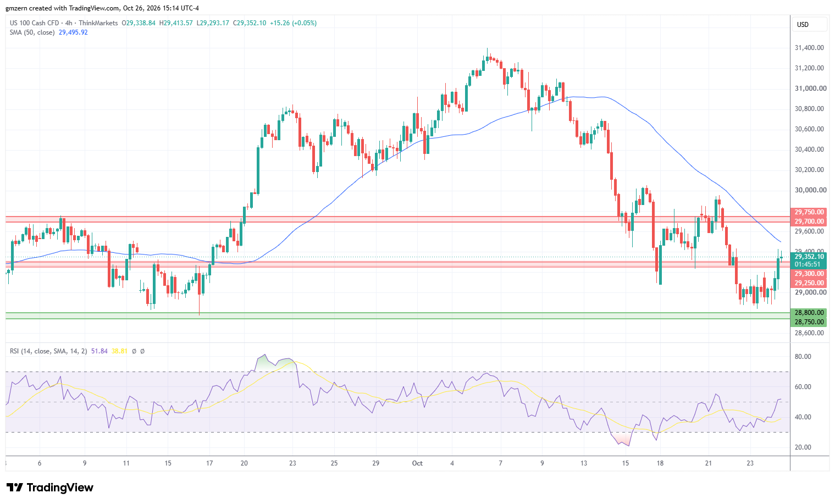Click the 23 date on right of time axis
The image size is (835, 504).
click(750, 463)
